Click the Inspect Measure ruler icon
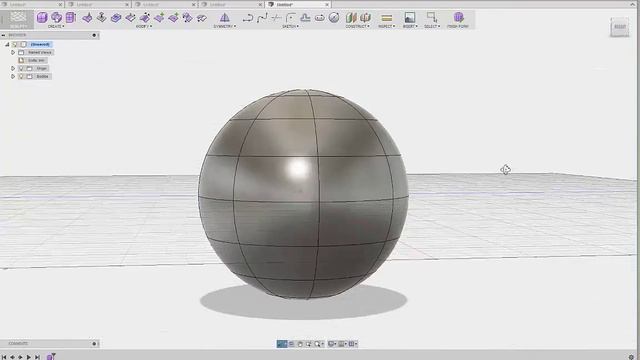 click(387, 18)
